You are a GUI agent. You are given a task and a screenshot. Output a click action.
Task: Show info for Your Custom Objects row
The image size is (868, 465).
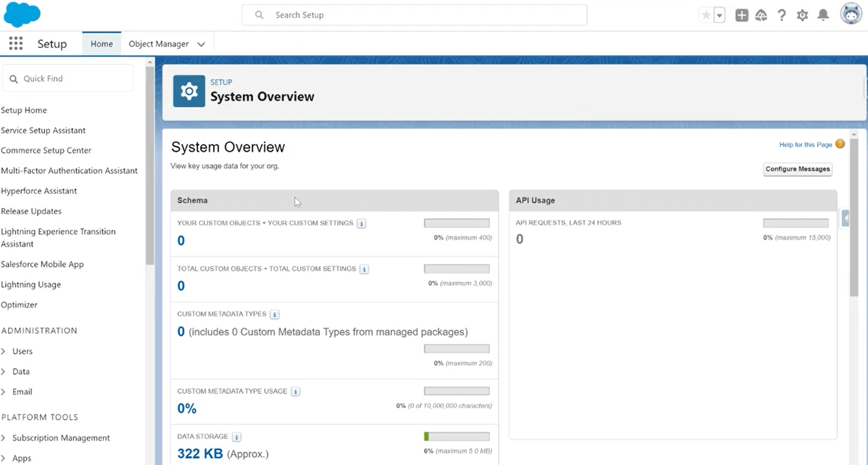[x=361, y=223]
